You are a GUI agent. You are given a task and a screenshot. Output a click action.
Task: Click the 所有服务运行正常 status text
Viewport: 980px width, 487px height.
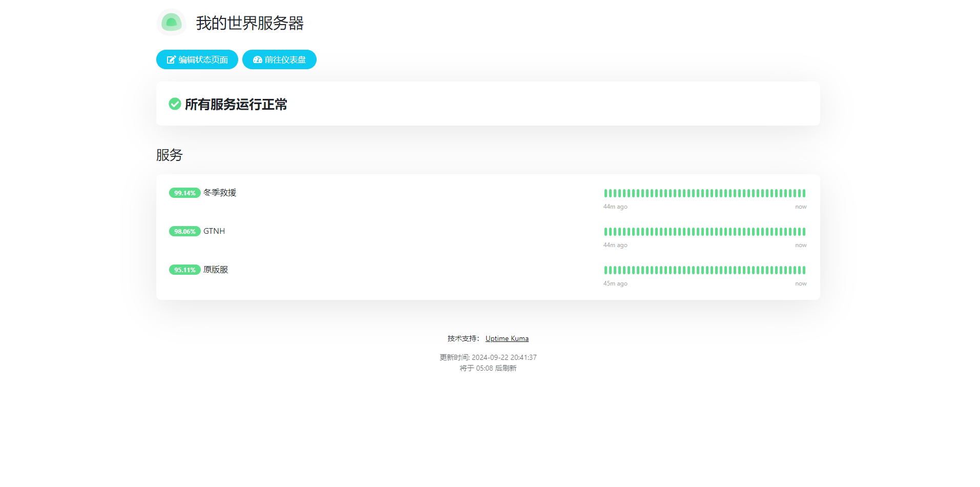pyautogui.click(x=236, y=105)
